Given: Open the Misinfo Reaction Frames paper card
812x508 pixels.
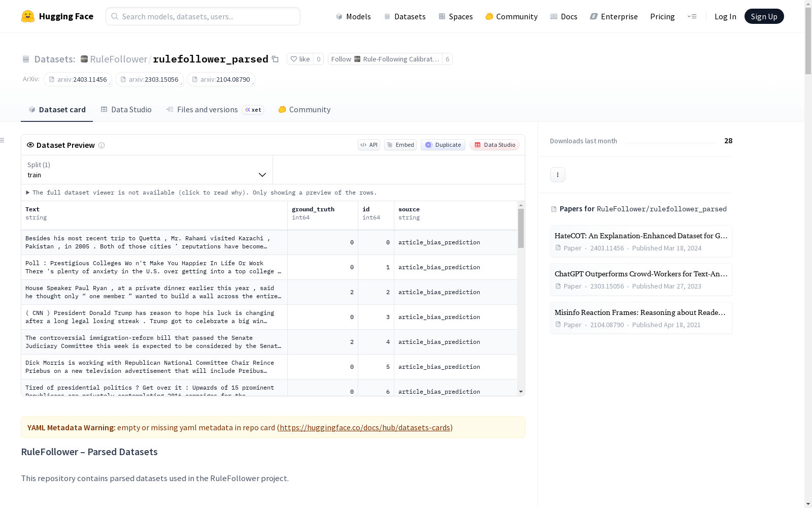Looking at the screenshot, I should pyautogui.click(x=641, y=318).
